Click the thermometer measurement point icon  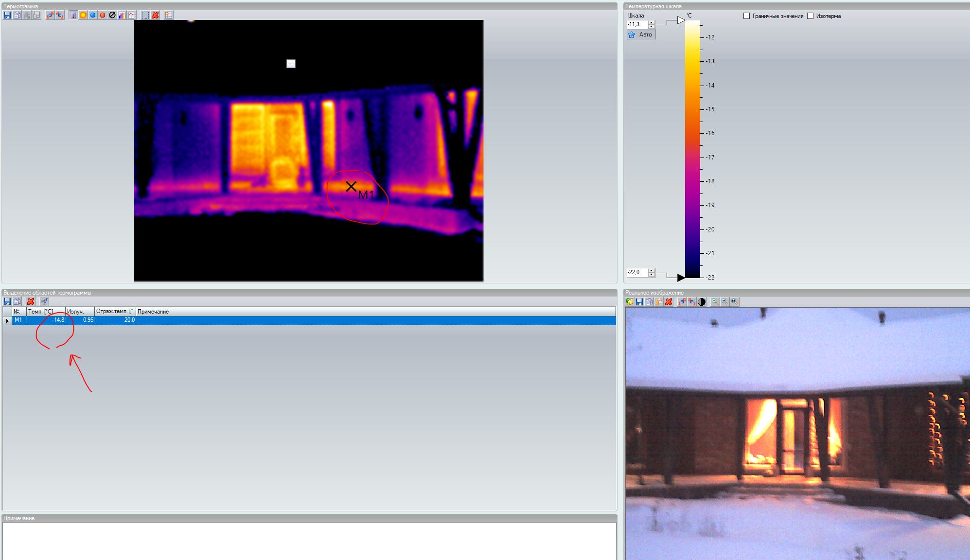(x=73, y=15)
